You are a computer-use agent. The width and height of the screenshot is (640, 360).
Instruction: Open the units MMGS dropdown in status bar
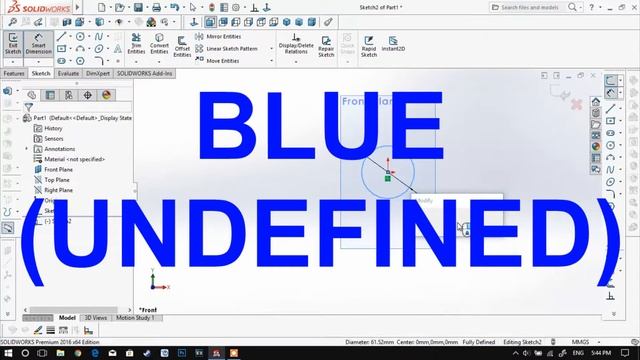point(599,342)
